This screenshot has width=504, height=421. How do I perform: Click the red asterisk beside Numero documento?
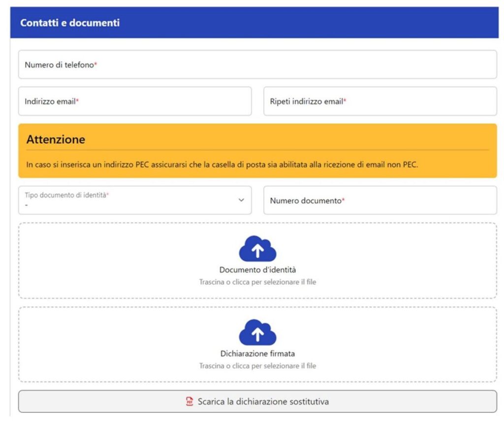click(x=343, y=201)
